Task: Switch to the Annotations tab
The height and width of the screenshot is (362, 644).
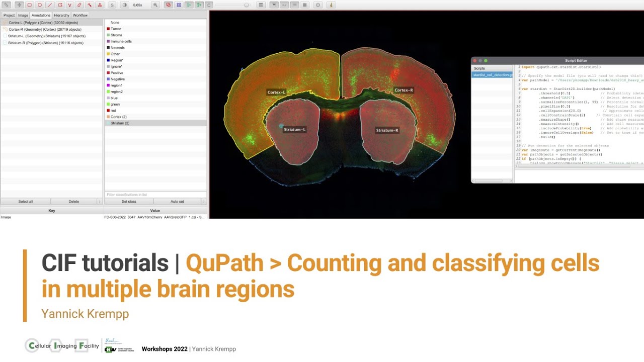Action: 41,15
